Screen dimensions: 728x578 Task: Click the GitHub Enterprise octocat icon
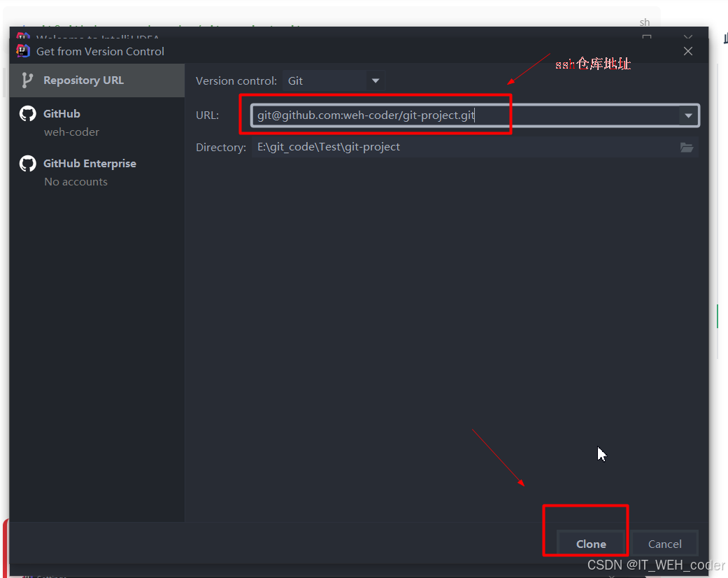point(28,163)
